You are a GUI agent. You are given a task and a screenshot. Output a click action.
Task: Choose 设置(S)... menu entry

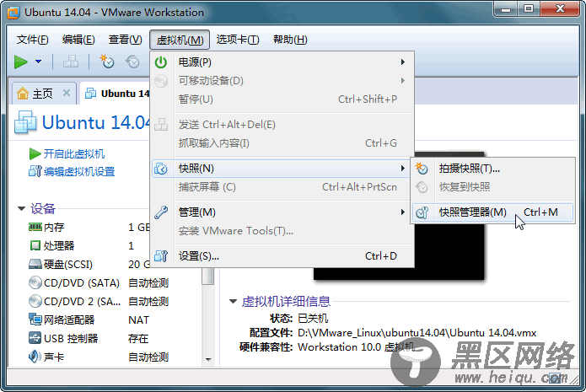282,256
